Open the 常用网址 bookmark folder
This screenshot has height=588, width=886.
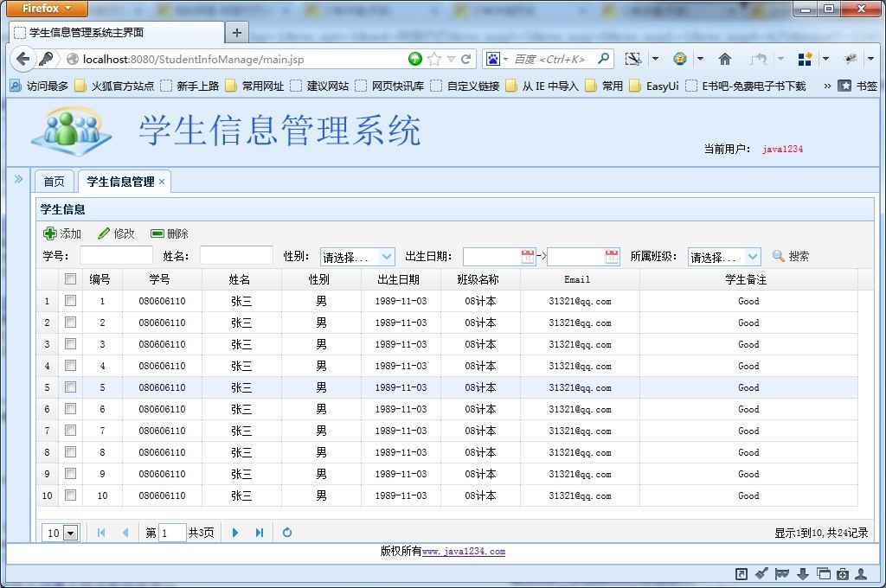(255, 86)
